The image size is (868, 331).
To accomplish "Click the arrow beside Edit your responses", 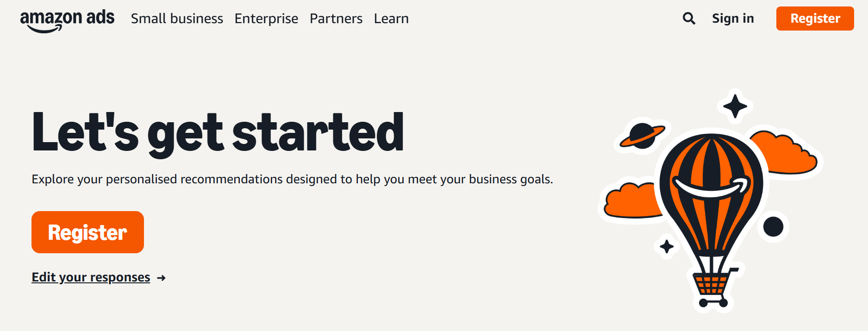I will (161, 278).
